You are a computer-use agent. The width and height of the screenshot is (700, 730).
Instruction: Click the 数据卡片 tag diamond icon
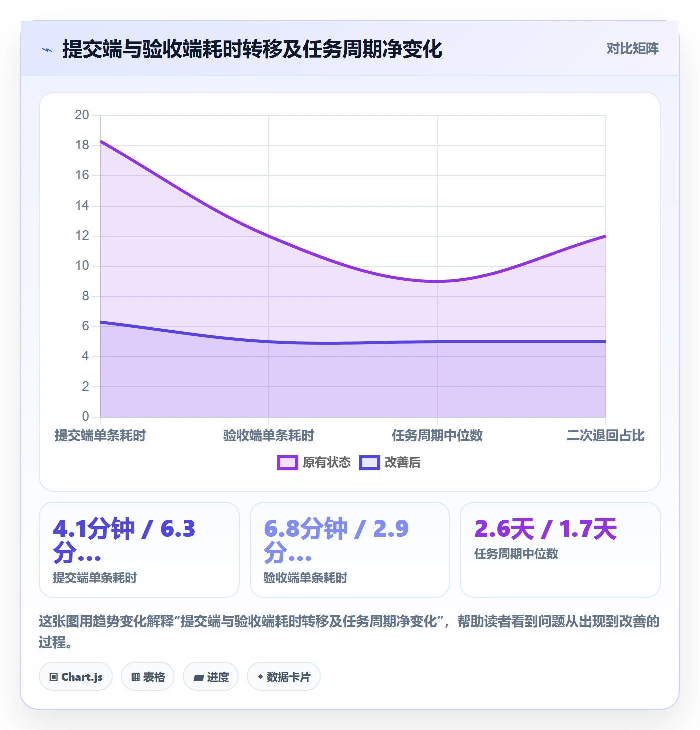(260, 677)
